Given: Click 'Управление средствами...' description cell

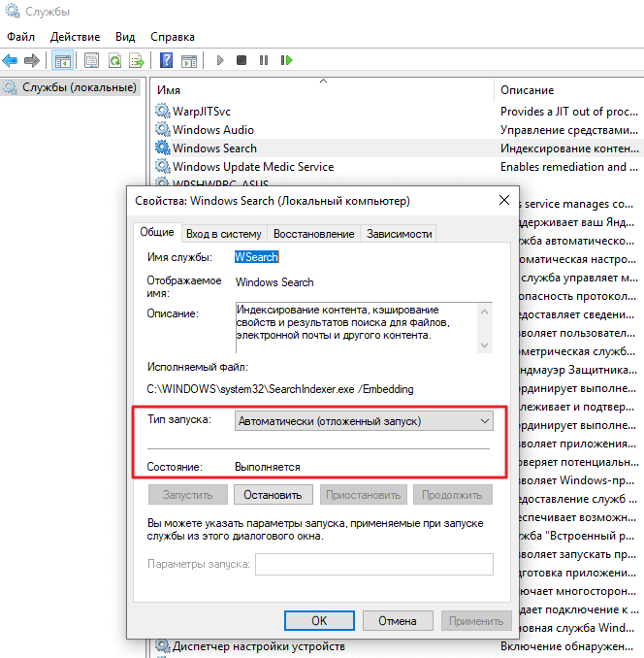Looking at the screenshot, I should point(569,130).
